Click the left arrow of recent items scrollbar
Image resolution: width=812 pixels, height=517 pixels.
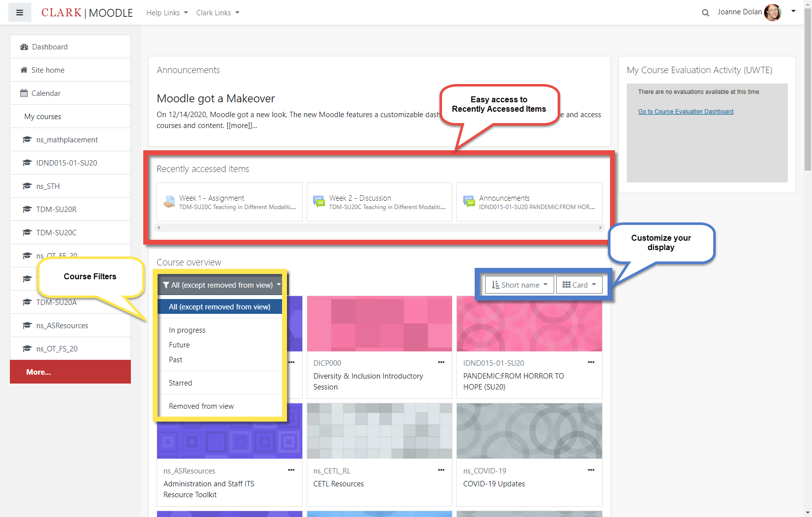(159, 228)
